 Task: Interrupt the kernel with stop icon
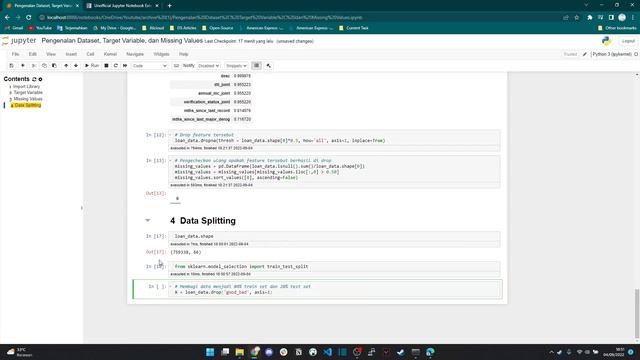click(106, 66)
